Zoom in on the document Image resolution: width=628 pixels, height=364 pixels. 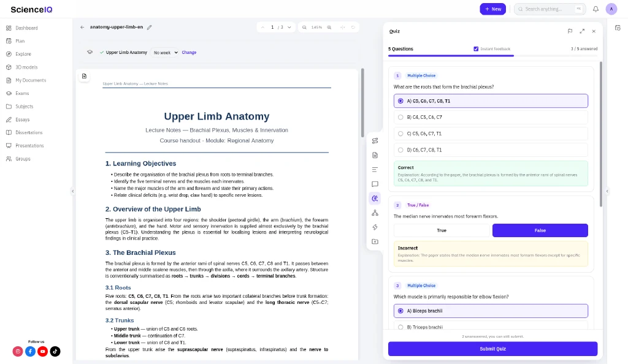tap(329, 27)
